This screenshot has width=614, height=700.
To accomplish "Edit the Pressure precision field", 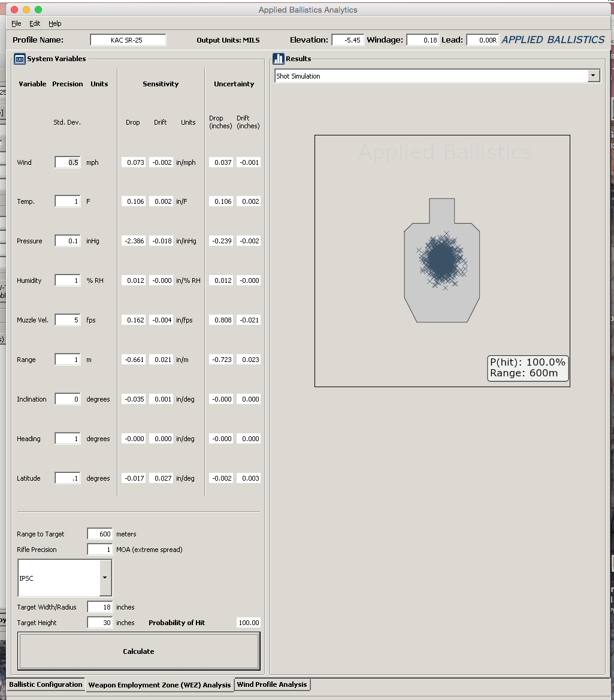I will coord(68,241).
